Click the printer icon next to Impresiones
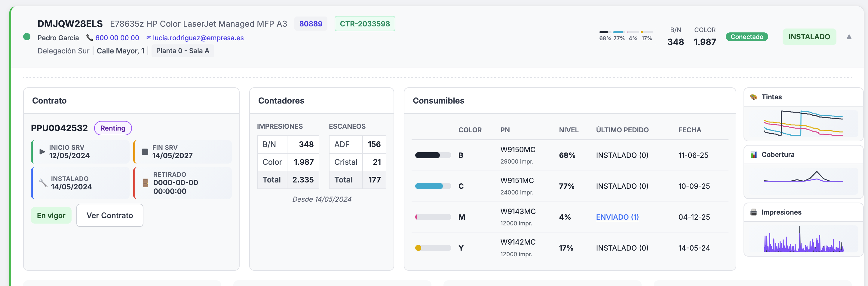The image size is (868, 286). tap(753, 212)
